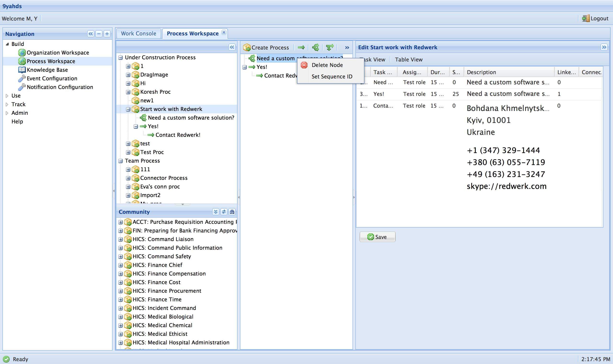Expand the Import2 process node

pos(128,195)
